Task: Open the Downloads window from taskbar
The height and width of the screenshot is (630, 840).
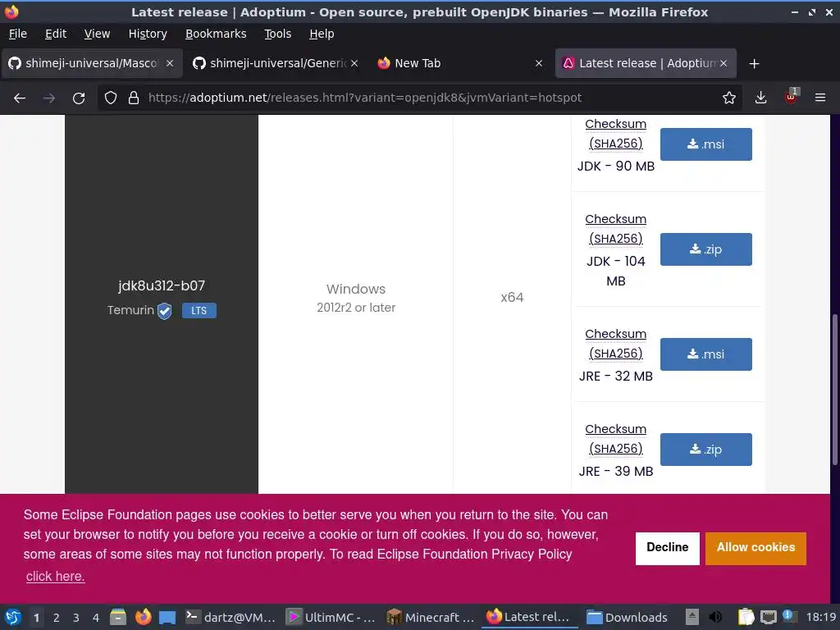Action: 627,617
